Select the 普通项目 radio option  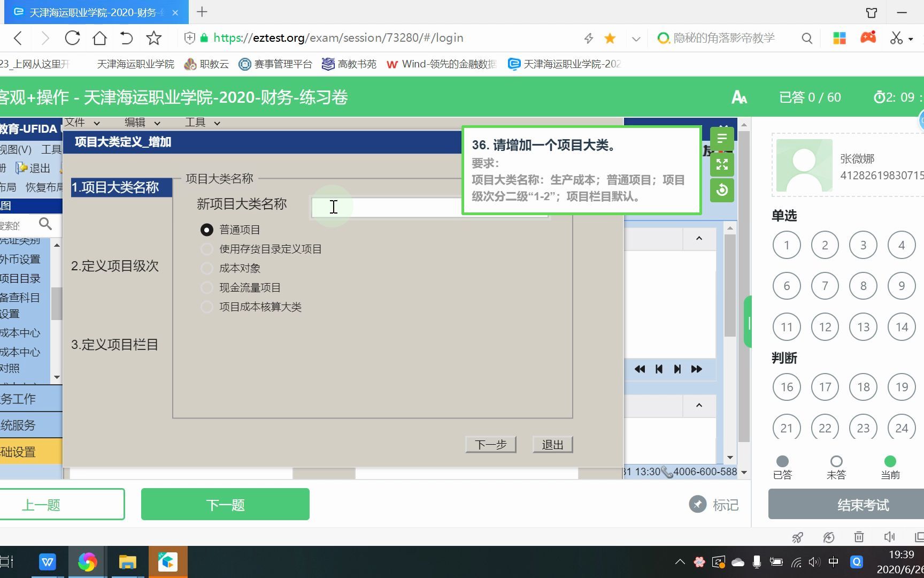pos(207,230)
